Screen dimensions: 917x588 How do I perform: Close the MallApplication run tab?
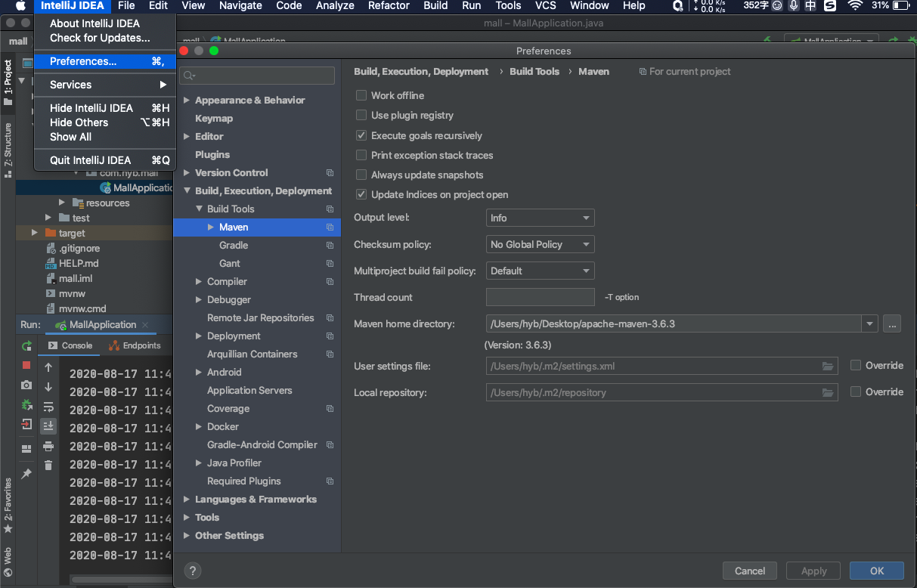pos(145,325)
